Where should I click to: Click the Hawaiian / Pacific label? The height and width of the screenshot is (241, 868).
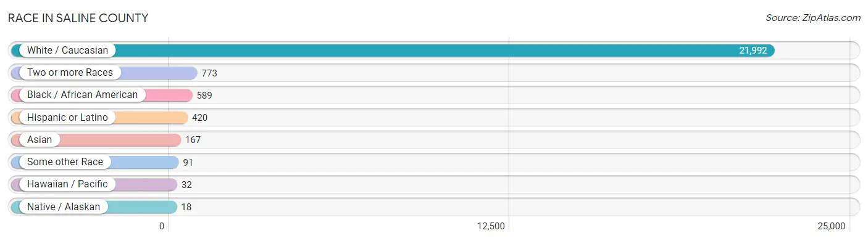[67, 184]
